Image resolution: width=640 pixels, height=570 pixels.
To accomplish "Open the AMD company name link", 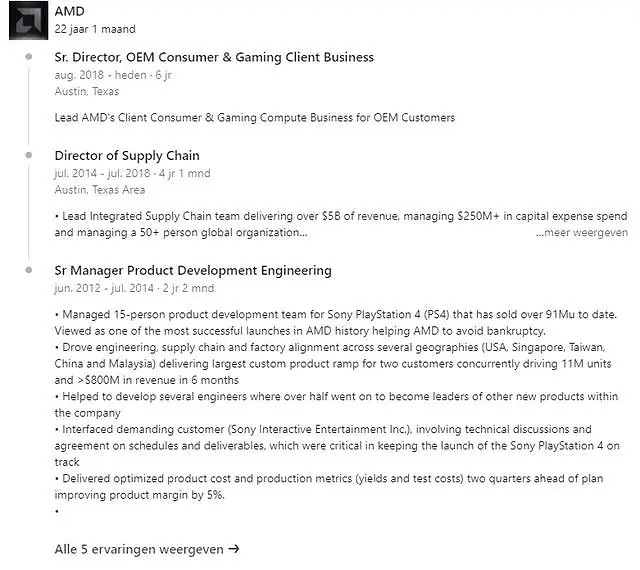I will pos(69,11).
